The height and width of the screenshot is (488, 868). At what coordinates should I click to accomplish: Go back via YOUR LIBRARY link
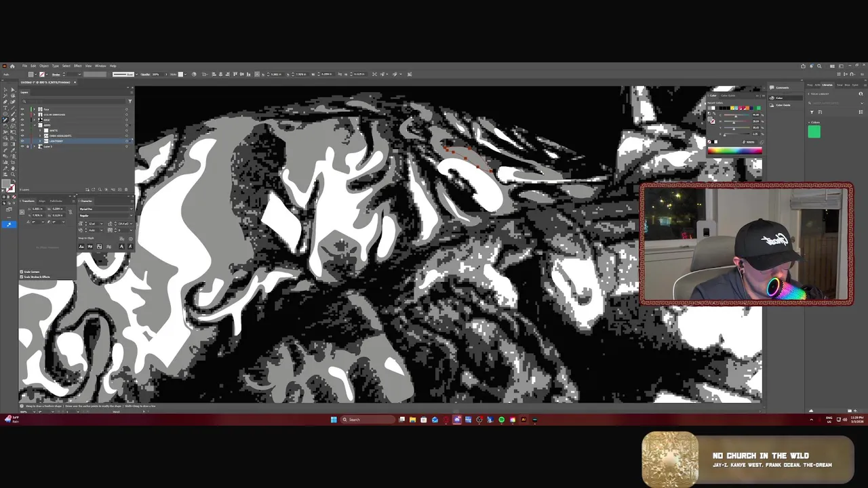tap(820, 94)
